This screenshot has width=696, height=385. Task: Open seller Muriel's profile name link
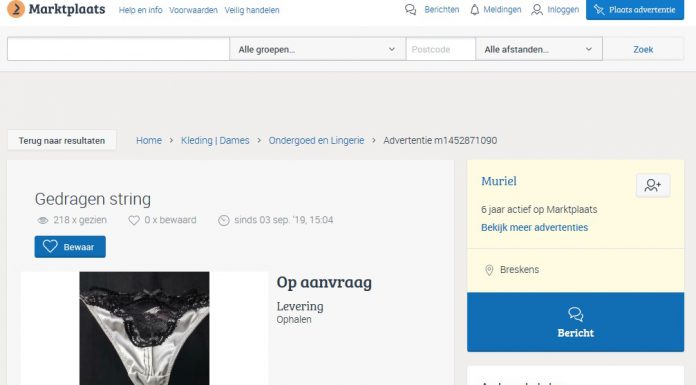pos(499,181)
